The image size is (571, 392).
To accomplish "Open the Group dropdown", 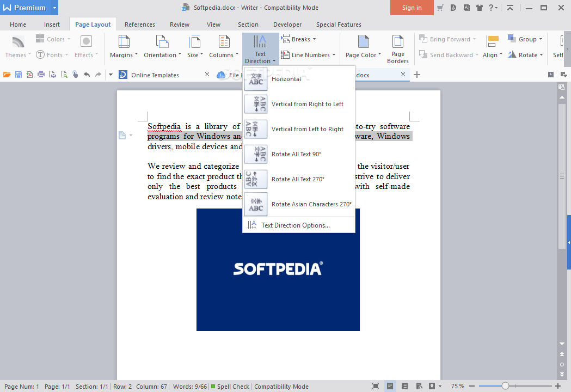I will coord(525,39).
